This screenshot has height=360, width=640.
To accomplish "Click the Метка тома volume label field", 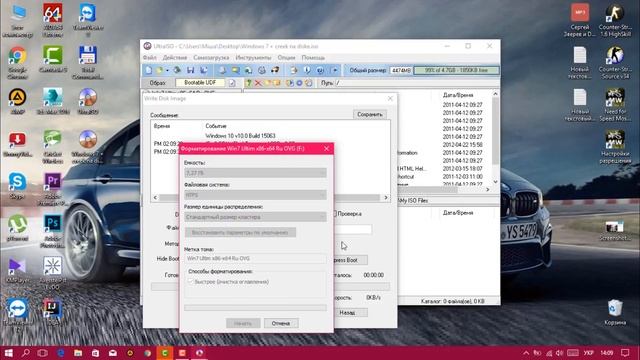I will tap(255, 258).
